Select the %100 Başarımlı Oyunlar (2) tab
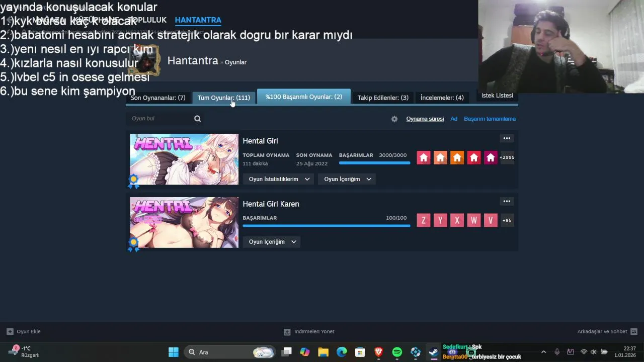The width and height of the screenshot is (644, 362). pos(303,97)
